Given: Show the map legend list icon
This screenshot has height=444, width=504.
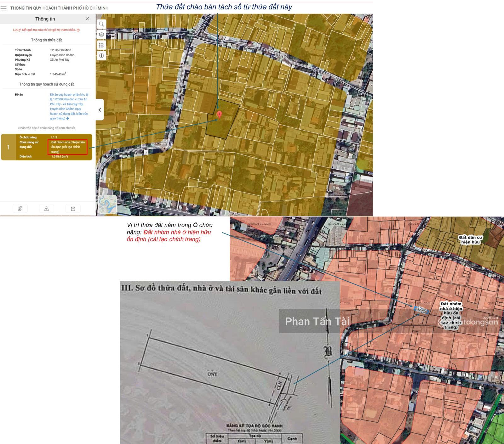Looking at the screenshot, I should tap(101, 45).
